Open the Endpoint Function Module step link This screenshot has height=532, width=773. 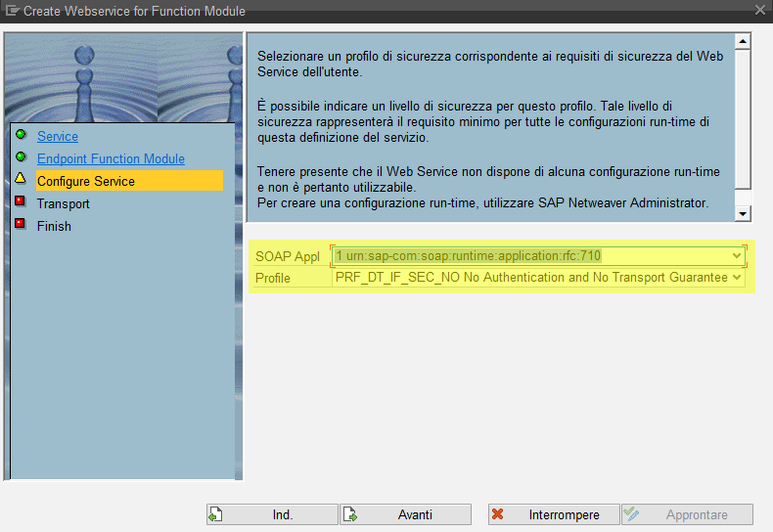pyautogui.click(x=111, y=159)
